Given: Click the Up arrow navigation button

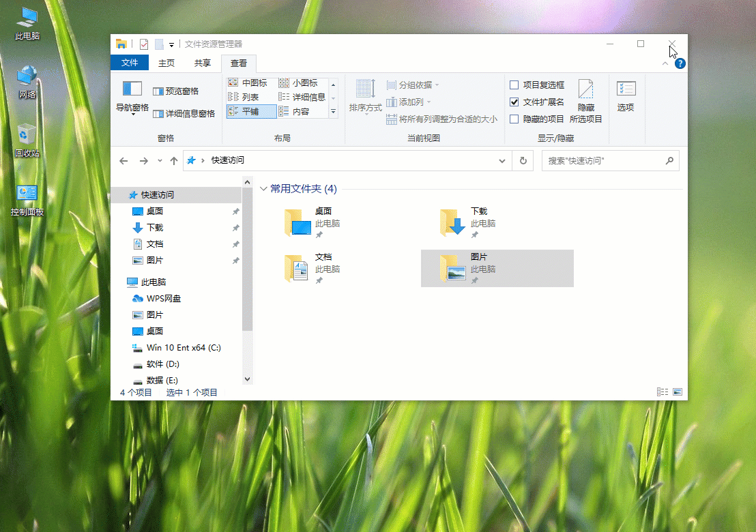Looking at the screenshot, I should point(174,161).
